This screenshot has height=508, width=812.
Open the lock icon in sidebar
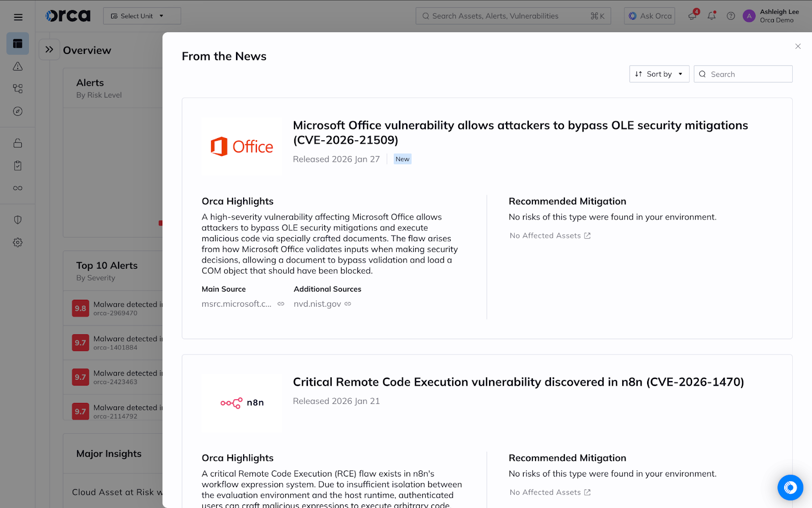coord(18,143)
